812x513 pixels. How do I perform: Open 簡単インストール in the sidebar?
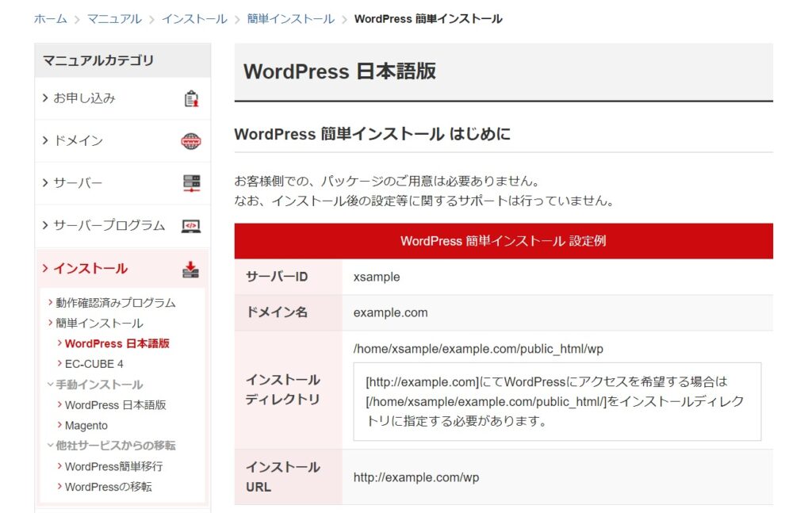99,323
